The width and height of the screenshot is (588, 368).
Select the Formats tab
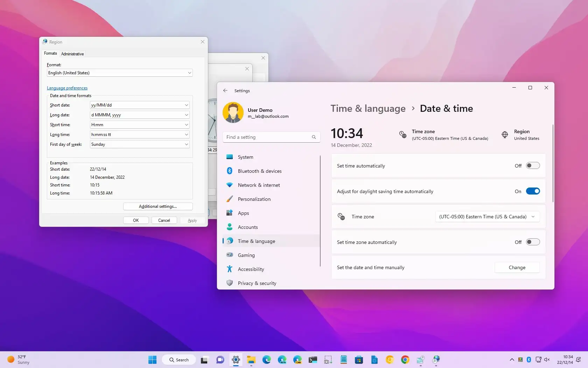coord(50,53)
